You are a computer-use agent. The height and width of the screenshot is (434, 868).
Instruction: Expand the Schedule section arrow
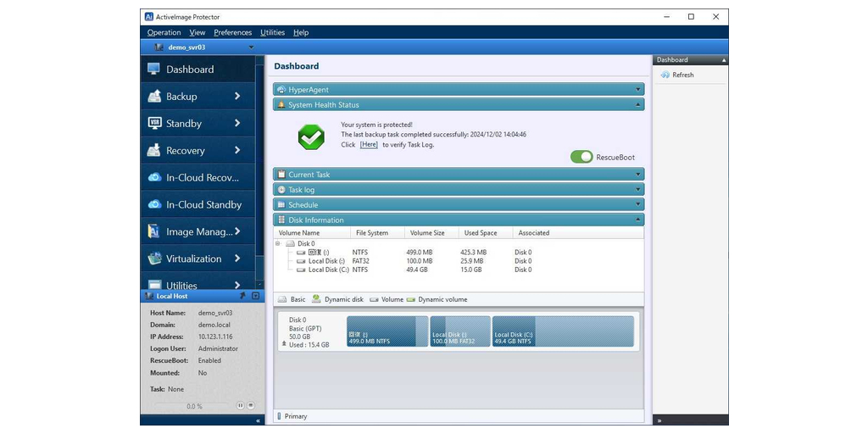(638, 205)
